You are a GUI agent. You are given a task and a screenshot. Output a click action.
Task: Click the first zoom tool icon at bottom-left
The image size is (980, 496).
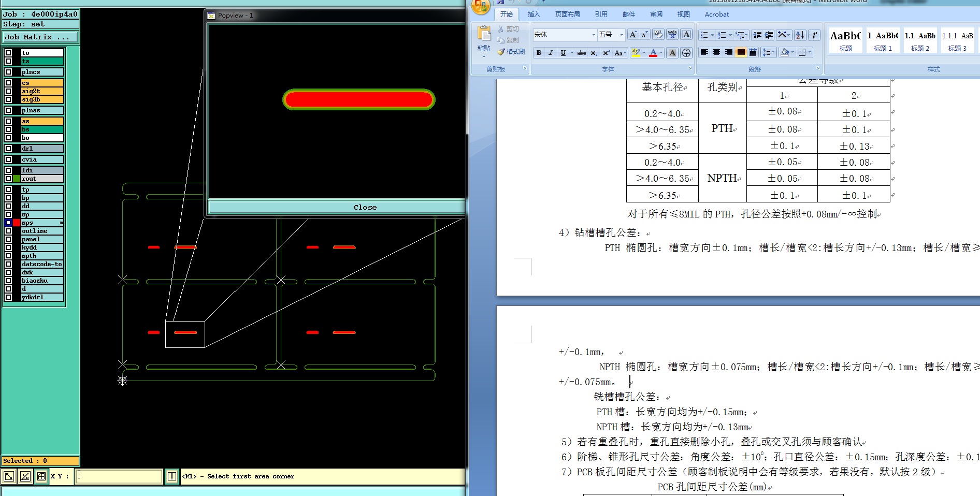pyautogui.click(x=9, y=476)
